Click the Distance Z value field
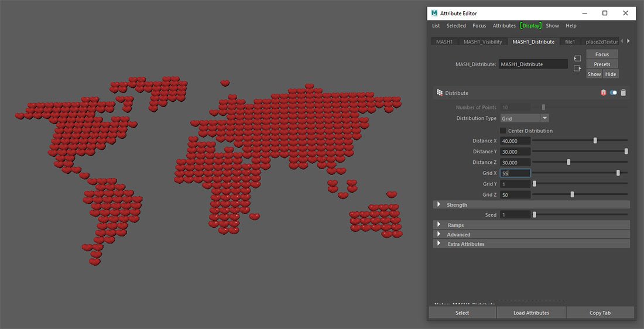Image resolution: width=644 pixels, height=329 pixels. pos(515,162)
